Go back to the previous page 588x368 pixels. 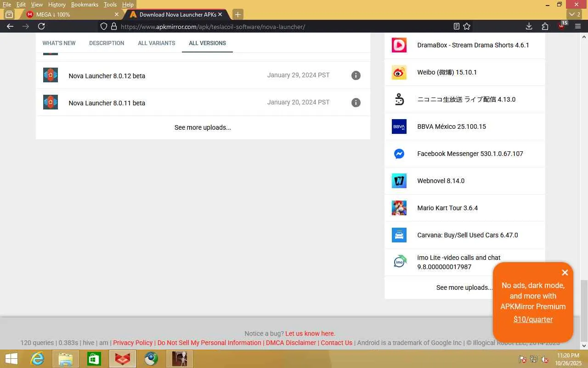point(10,26)
